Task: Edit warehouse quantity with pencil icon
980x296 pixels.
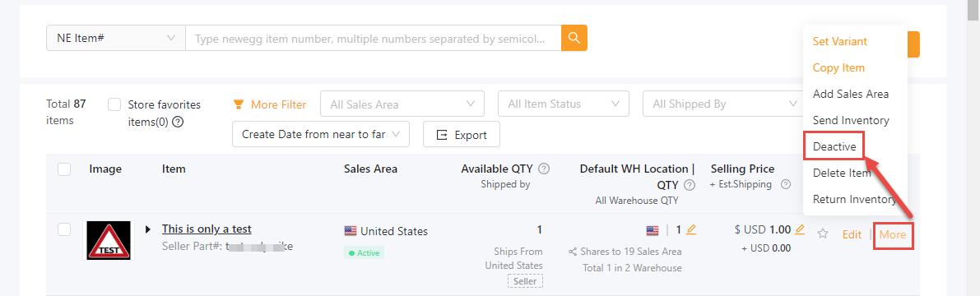Action: [x=691, y=229]
